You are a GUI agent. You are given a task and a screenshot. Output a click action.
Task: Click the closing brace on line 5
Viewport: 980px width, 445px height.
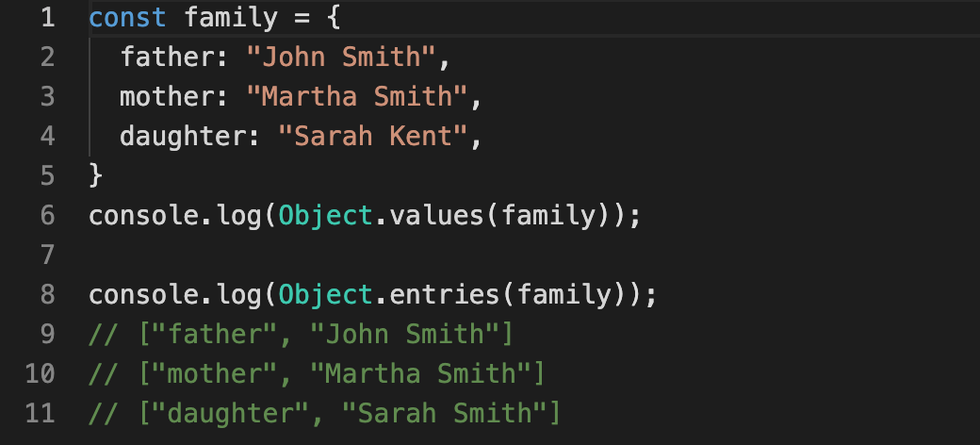[95, 175]
